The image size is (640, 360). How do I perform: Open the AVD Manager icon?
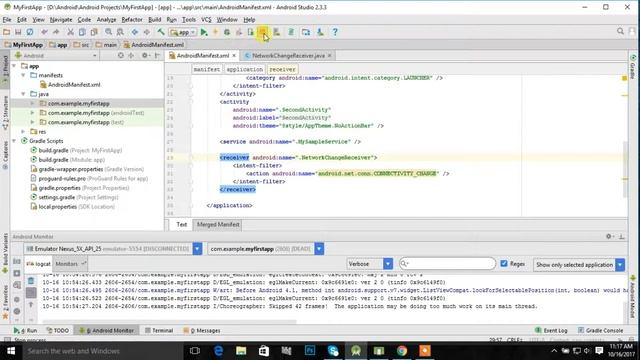[277, 32]
